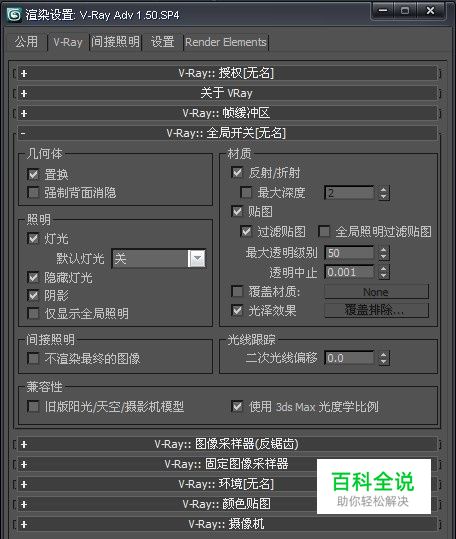Image resolution: width=456 pixels, height=539 pixels.
Task: Select the V-Ray tab
Action: (x=68, y=42)
